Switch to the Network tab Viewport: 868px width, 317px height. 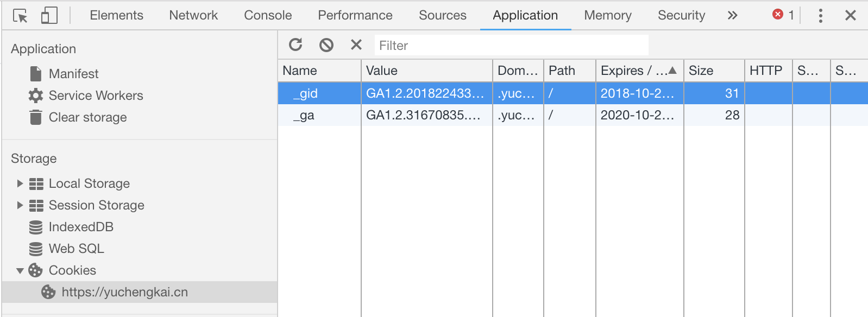click(x=193, y=16)
